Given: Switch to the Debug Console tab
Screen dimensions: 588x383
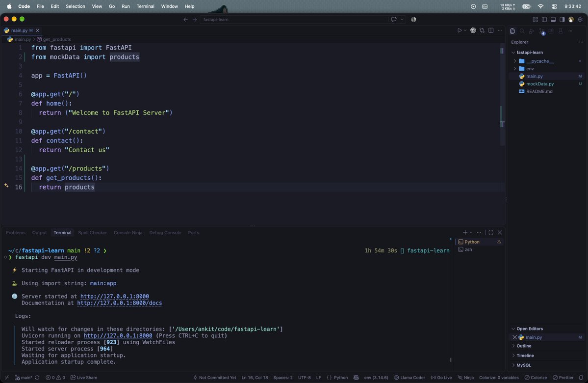Looking at the screenshot, I should (165, 233).
